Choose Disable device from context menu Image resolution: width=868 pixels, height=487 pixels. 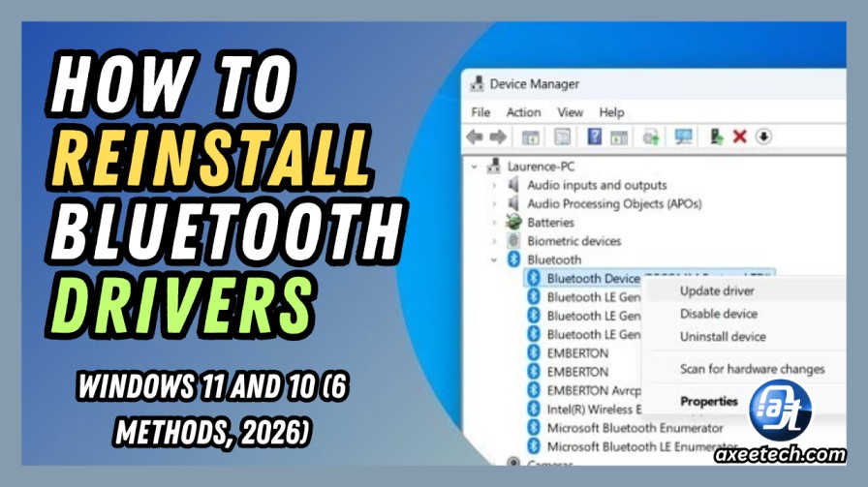719,314
